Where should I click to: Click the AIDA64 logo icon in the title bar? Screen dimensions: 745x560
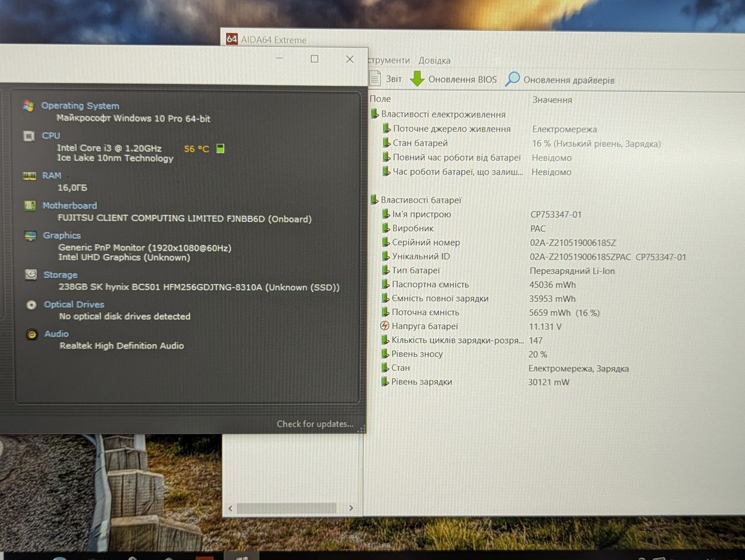(x=232, y=39)
